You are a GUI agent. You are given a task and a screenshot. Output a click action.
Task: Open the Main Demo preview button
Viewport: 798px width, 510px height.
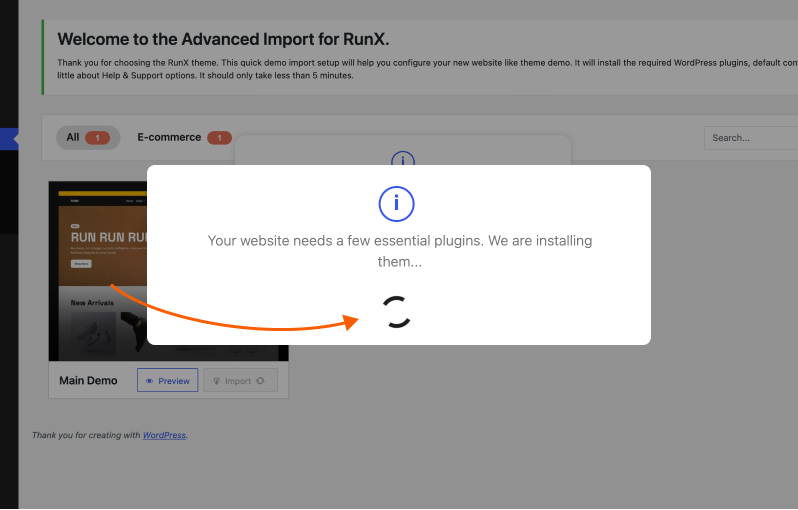[x=167, y=380]
